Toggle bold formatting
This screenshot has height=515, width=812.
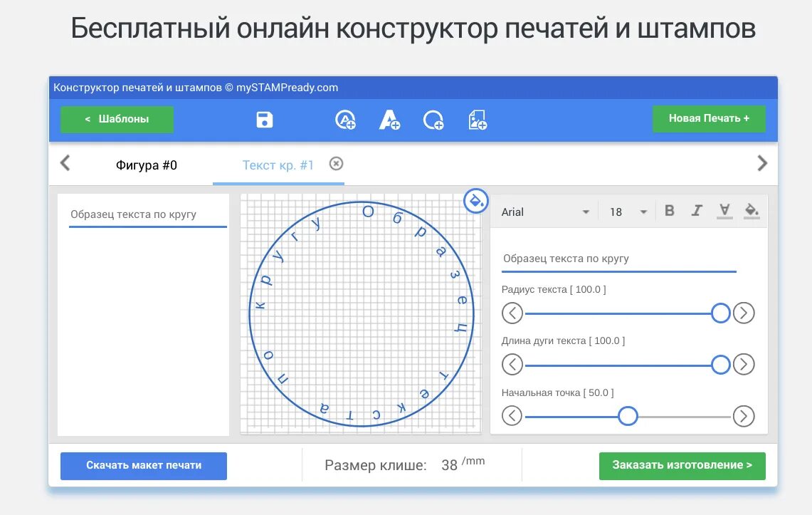[x=670, y=210]
